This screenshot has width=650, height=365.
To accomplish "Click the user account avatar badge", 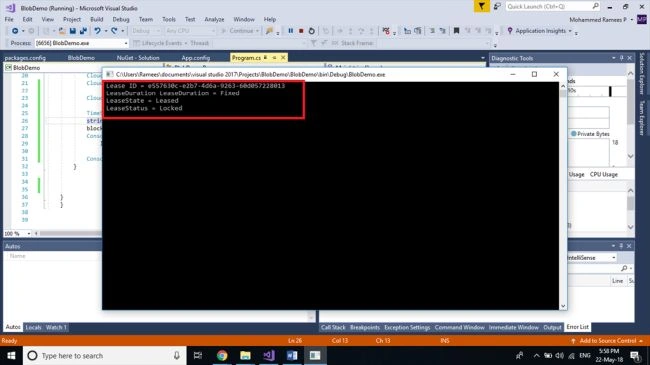I will pos(641,19).
